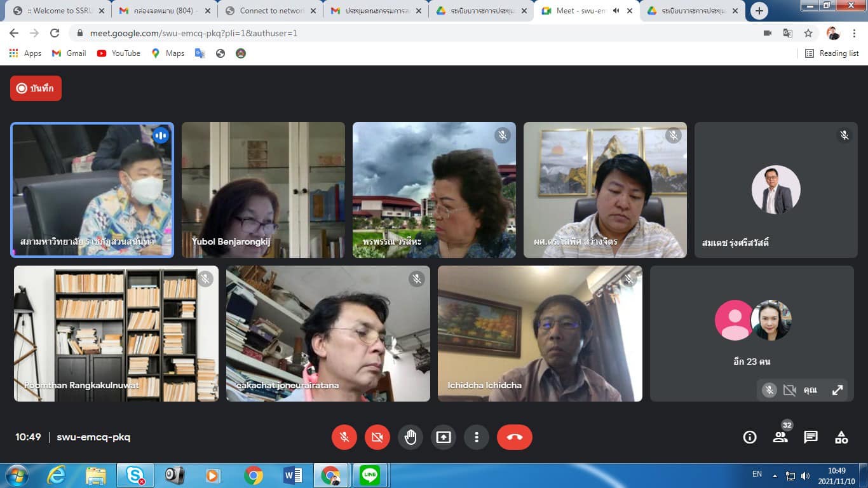Click the present screen button
The width and height of the screenshot is (868, 488).
(444, 437)
